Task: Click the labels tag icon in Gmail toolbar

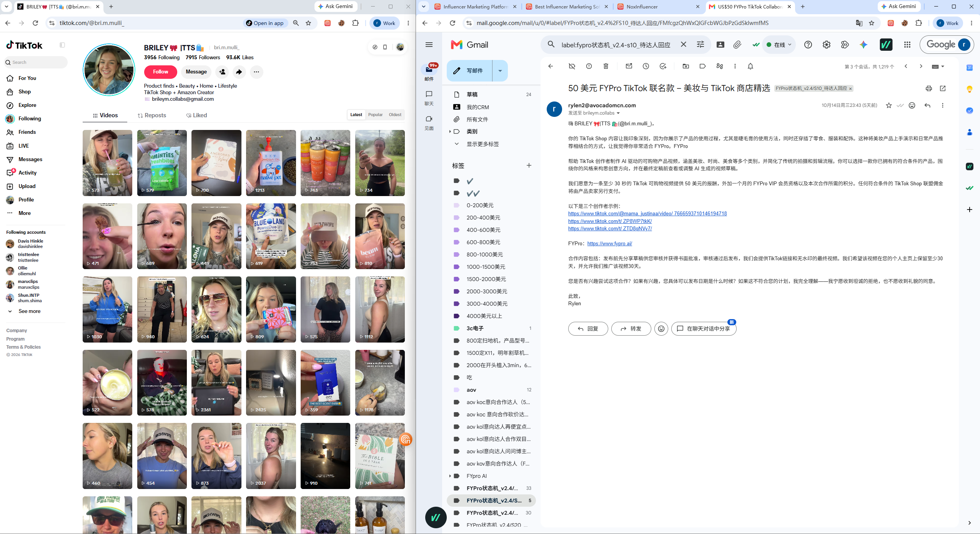Action: (x=702, y=66)
